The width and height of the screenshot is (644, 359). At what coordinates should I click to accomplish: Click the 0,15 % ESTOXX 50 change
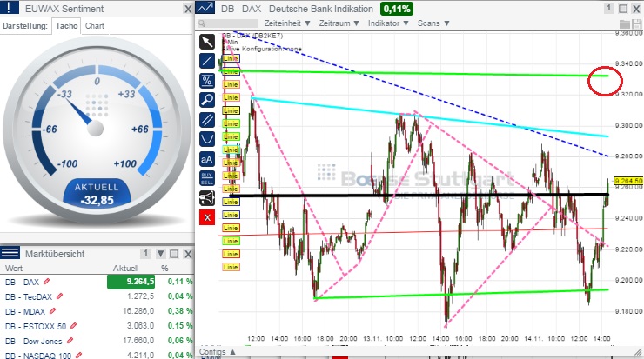click(180, 326)
